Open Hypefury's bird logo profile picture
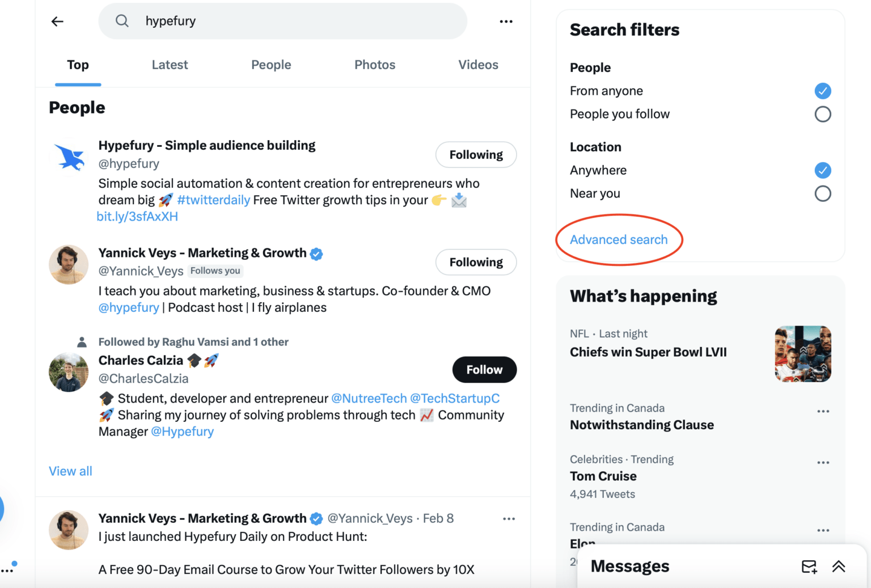Image resolution: width=871 pixels, height=588 pixels. (69, 157)
